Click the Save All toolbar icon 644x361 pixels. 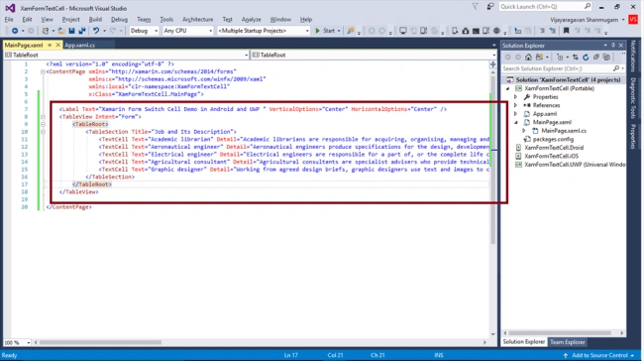click(x=81, y=31)
